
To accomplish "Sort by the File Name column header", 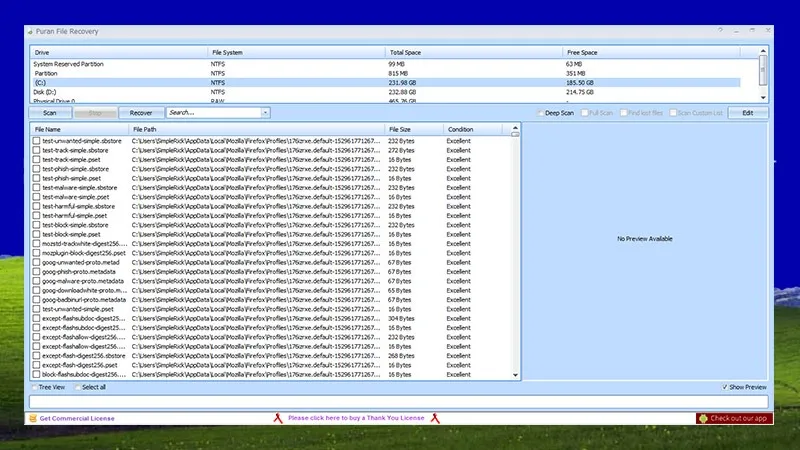I will tap(79, 130).
